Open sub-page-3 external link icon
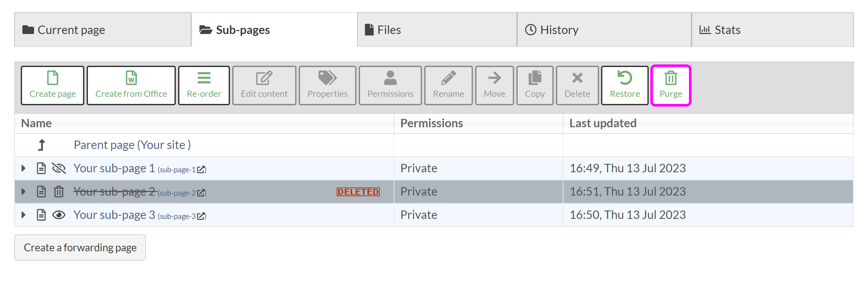The width and height of the screenshot is (868, 283). [201, 216]
